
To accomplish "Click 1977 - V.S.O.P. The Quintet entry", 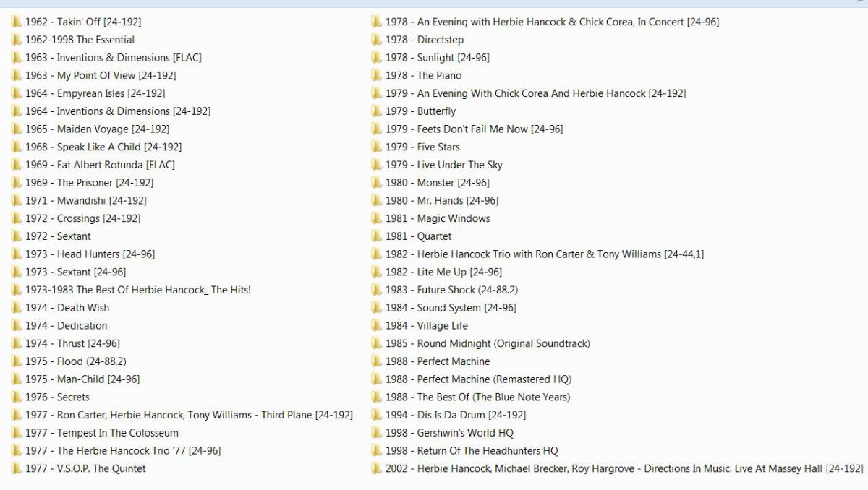I will point(85,468).
